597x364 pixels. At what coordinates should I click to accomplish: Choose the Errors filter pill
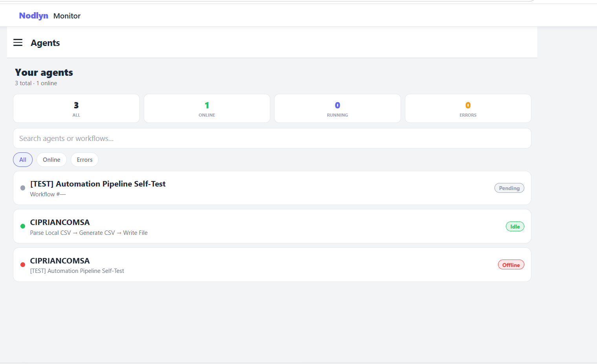pos(84,160)
